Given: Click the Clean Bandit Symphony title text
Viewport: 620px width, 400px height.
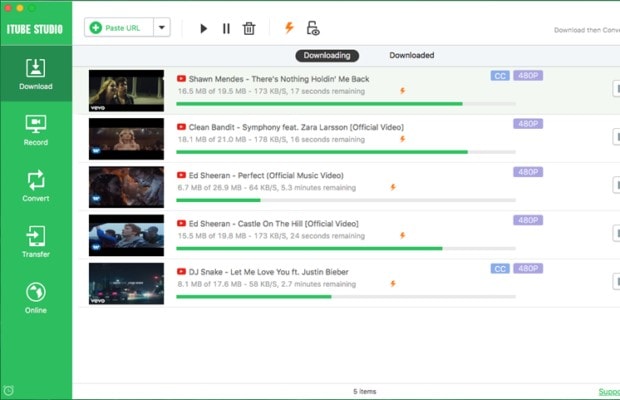Looking at the screenshot, I should tap(296, 127).
